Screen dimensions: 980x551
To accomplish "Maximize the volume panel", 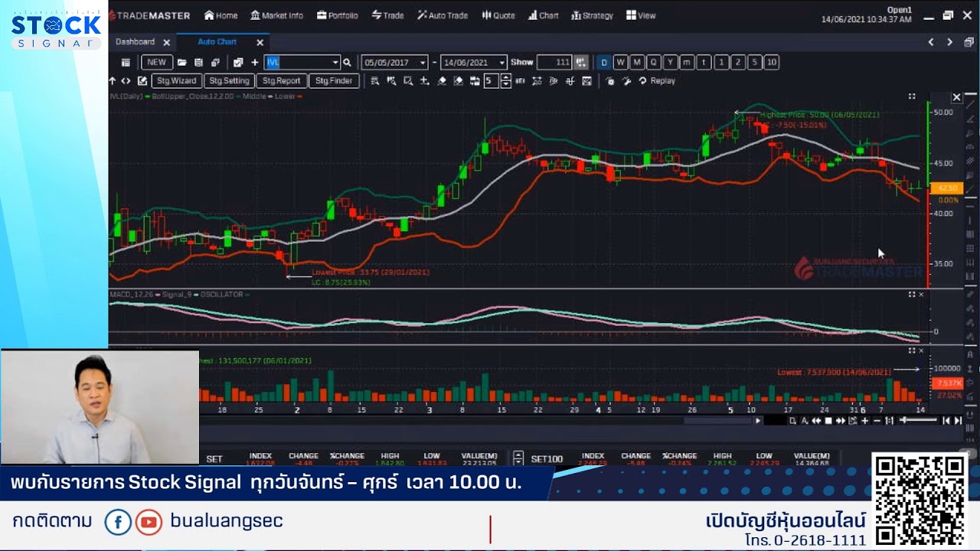I will click(912, 350).
